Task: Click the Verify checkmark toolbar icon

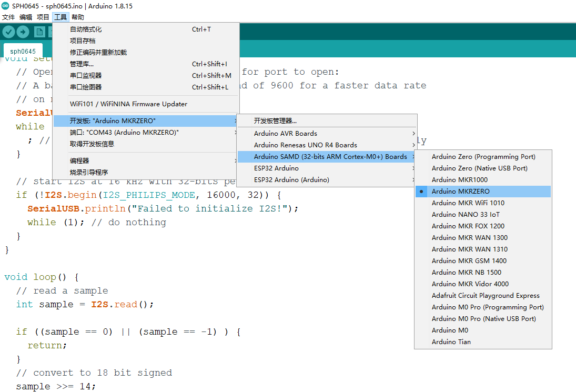Action: coord(9,32)
